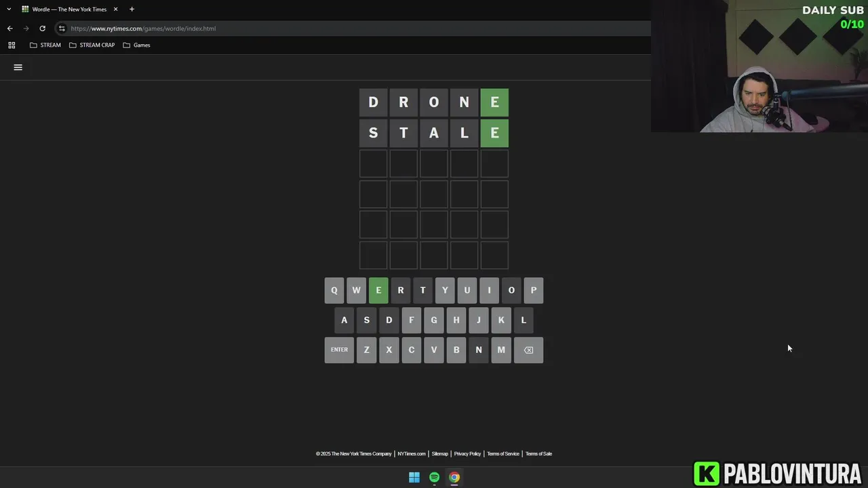Tap the Z key on Wordle keyboard
868x488 pixels.
coord(367,350)
